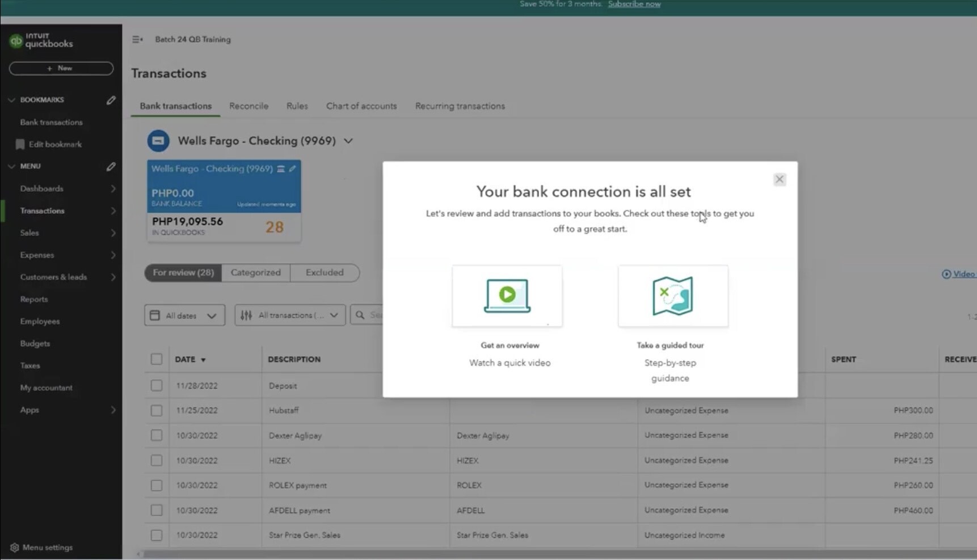The height and width of the screenshot is (560, 977).
Task: Collapse the sidebar navigation toggle icon
Action: [137, 39]
